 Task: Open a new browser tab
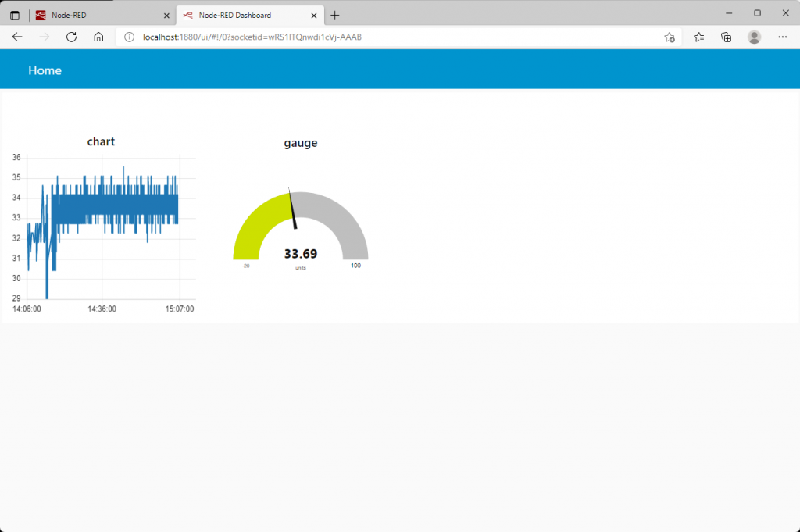(334, 16)
